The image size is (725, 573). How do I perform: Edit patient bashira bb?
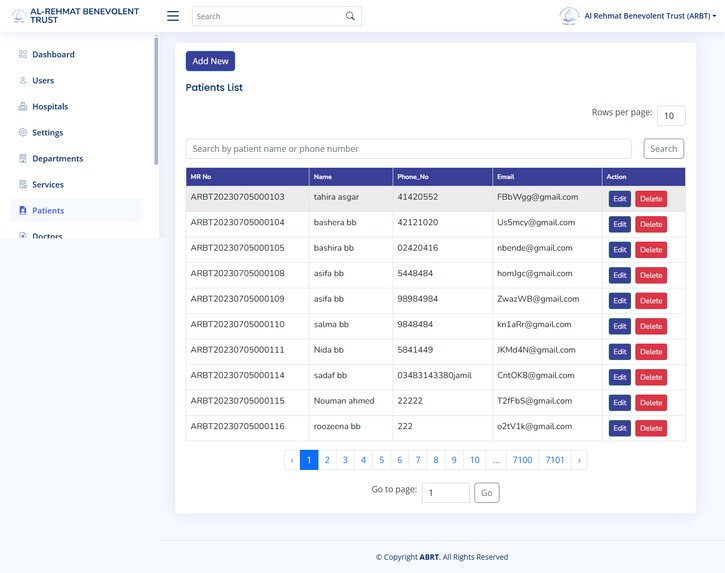click(x=620, y=250)
